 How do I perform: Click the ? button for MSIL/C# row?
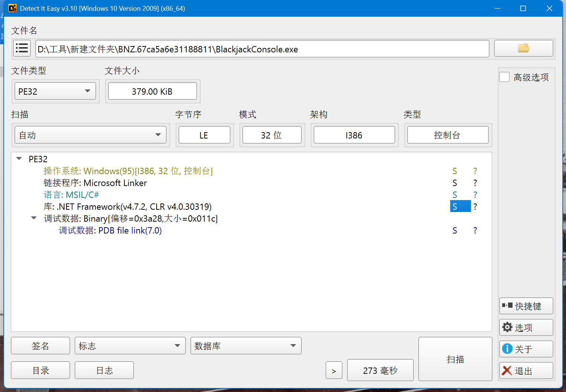(x=475, y=195)
